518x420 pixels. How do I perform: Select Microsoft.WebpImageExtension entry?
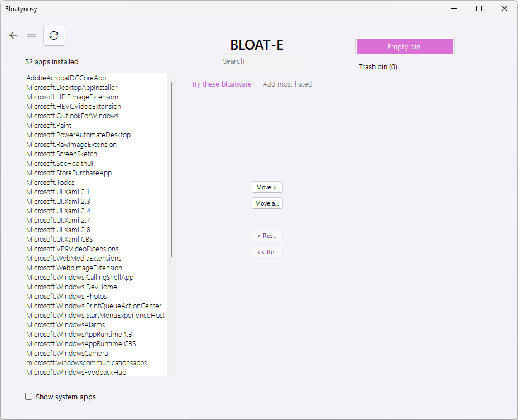click(x=96, y=268)
